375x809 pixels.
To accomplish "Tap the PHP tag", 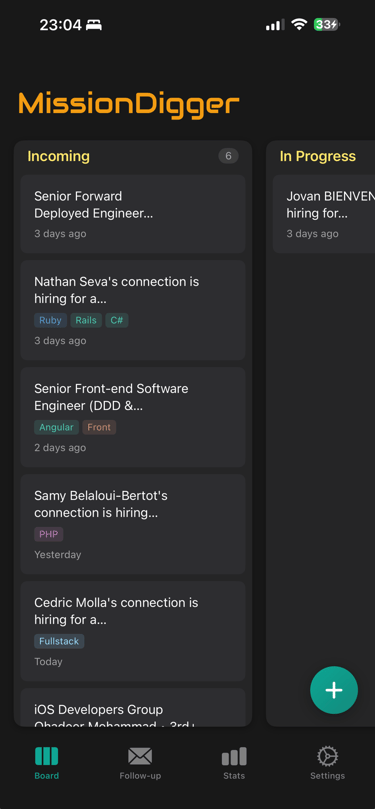I will click(48, 534).
